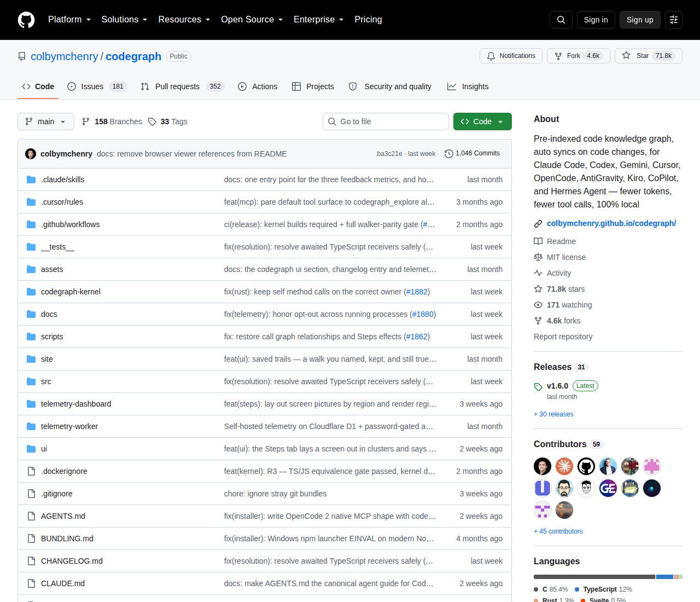Viewport: 700px width, 602px height.
Task: Click the .gitignore file icon
Action: pyautogui.click(x=31, y=494)
